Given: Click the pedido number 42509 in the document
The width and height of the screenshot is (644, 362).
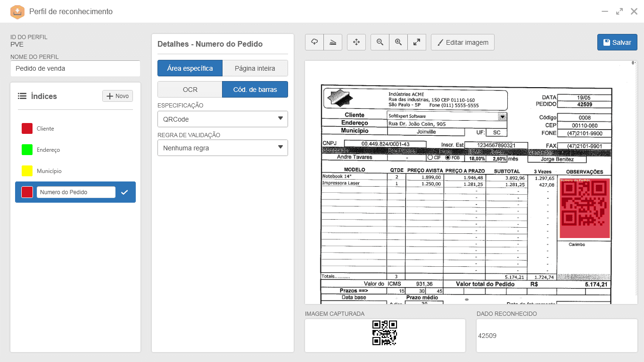Looking at the screenshot, I should click(x=585, y=104).
